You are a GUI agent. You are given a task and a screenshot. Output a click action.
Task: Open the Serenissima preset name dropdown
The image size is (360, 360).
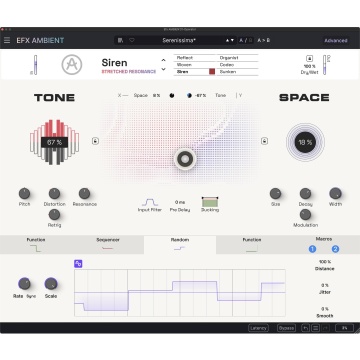[179, 40]
